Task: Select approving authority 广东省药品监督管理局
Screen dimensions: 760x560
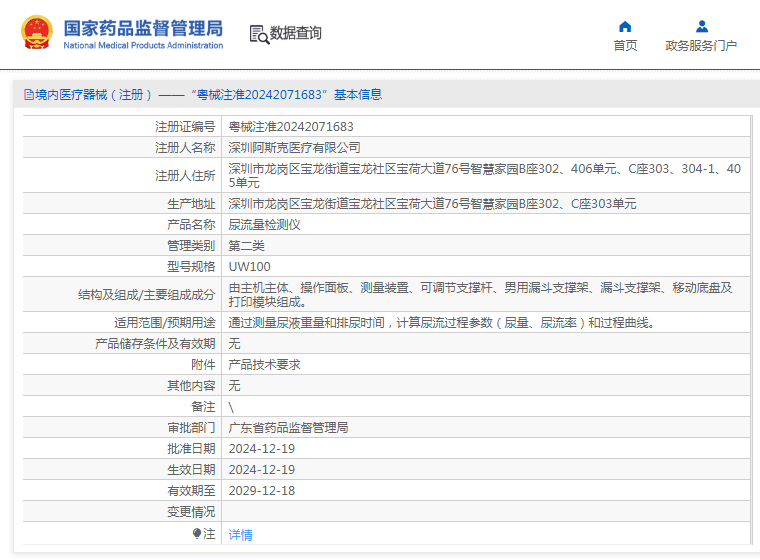Action: [x=288, y=428]
